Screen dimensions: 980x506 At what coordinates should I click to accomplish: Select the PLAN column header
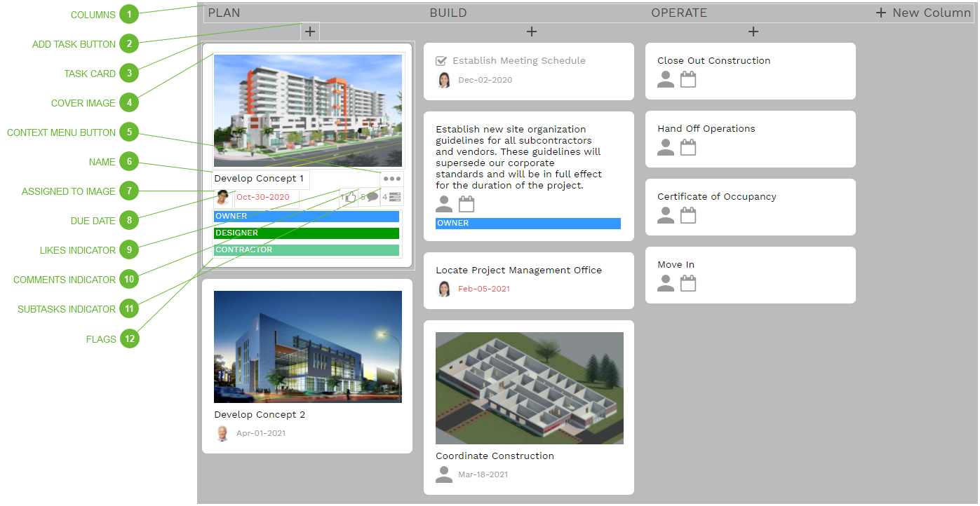pos(224,12)
